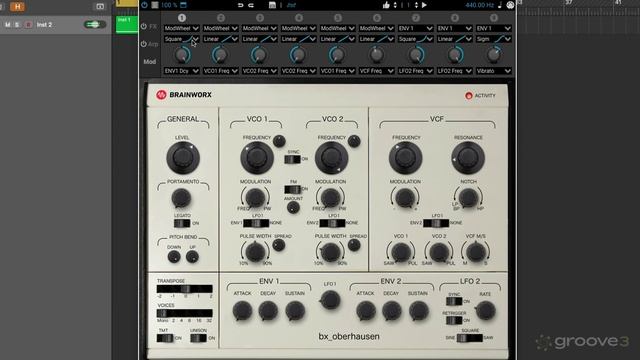
Task: Click the ENV 1 Attack knob
Action: [242, 311]
